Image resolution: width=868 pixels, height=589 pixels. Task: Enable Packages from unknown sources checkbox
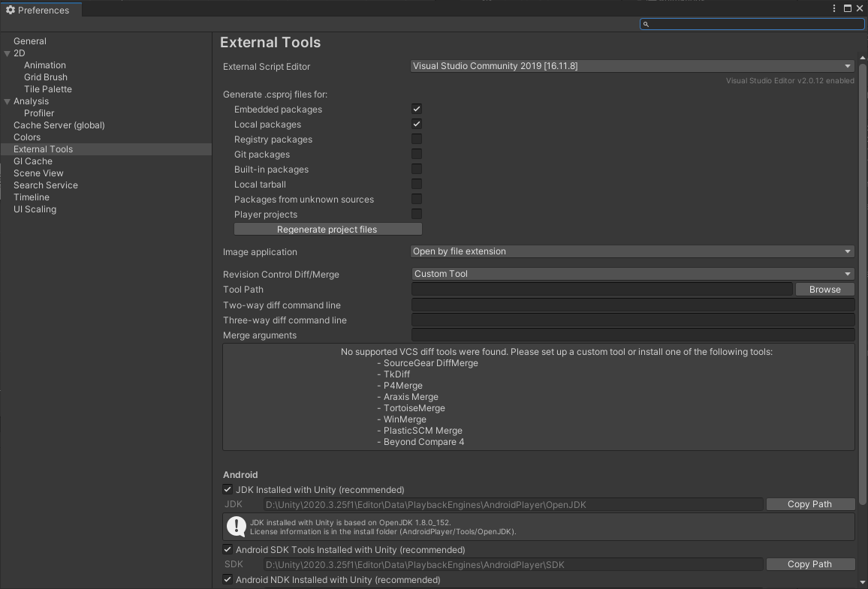coord(416,199)
